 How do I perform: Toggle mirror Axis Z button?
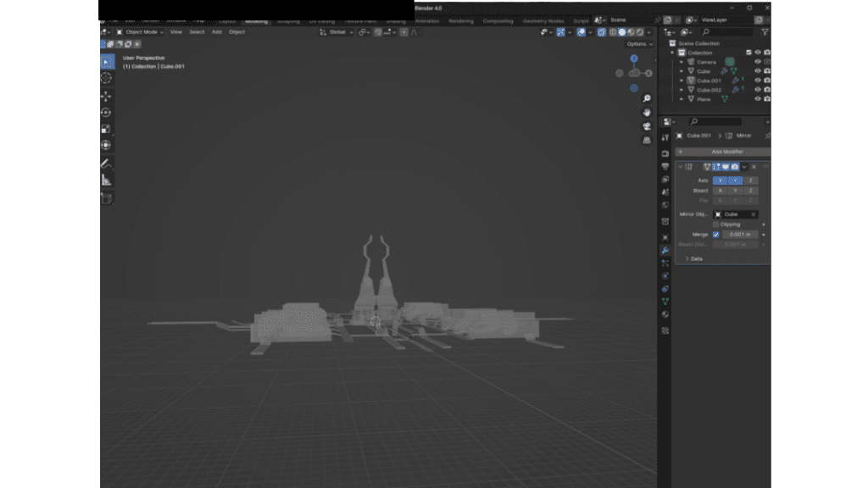(751, 180)
